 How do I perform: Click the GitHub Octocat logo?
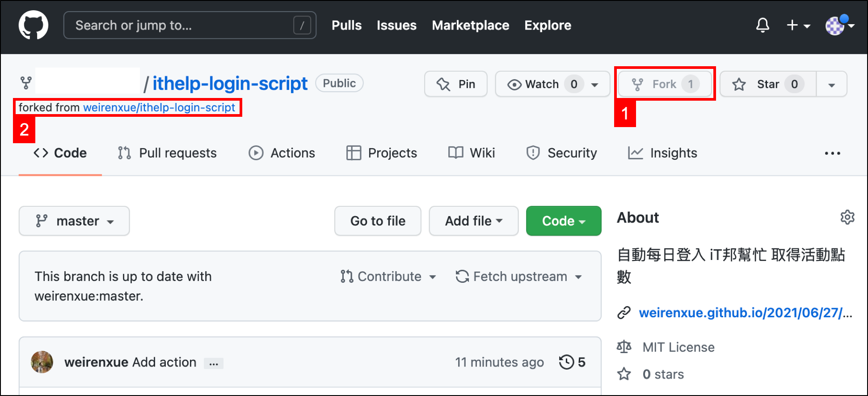[34, 25]
